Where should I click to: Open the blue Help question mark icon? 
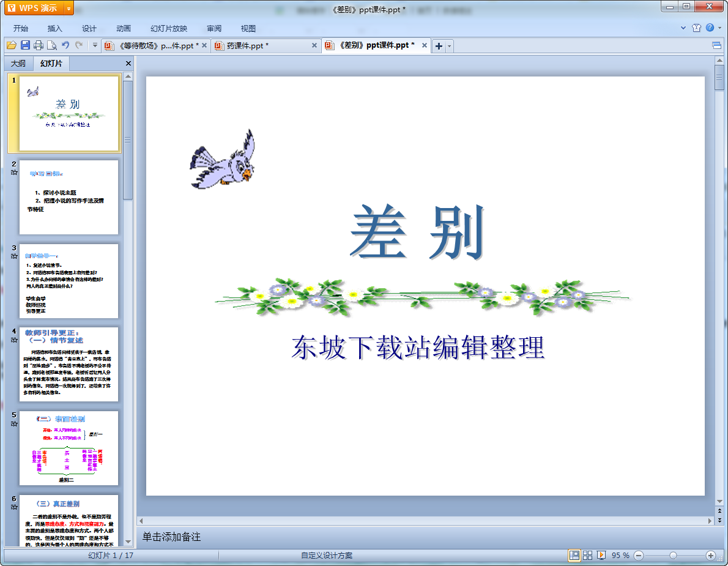pyautogui.click(x=709, y=28)
